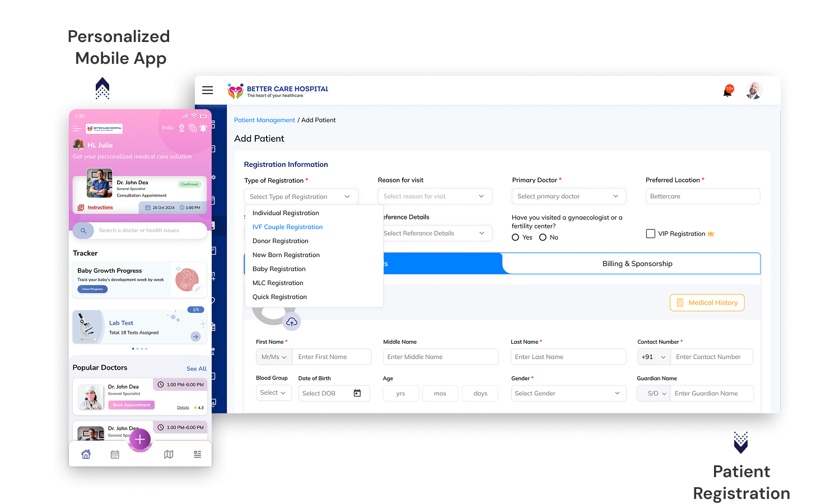Switch to Billing & Sponsorship tab
This screenshot has width=840, height=504.
click(637, 264)
